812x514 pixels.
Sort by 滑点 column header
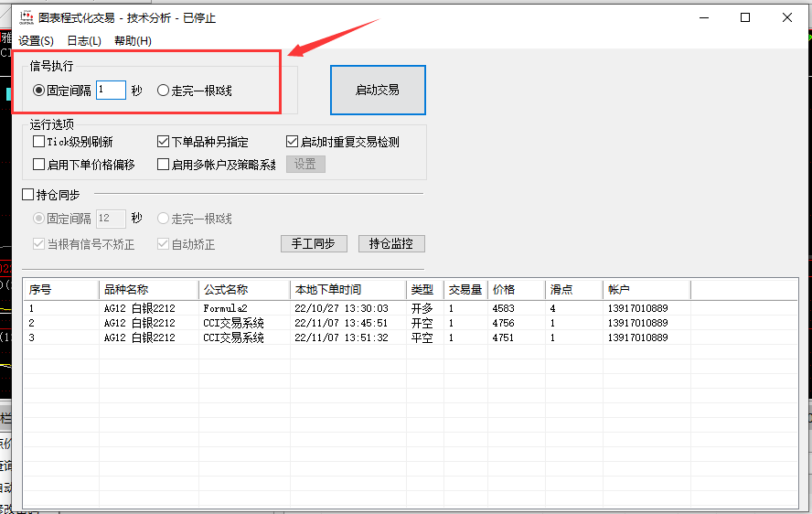click(x=573, y=290)
